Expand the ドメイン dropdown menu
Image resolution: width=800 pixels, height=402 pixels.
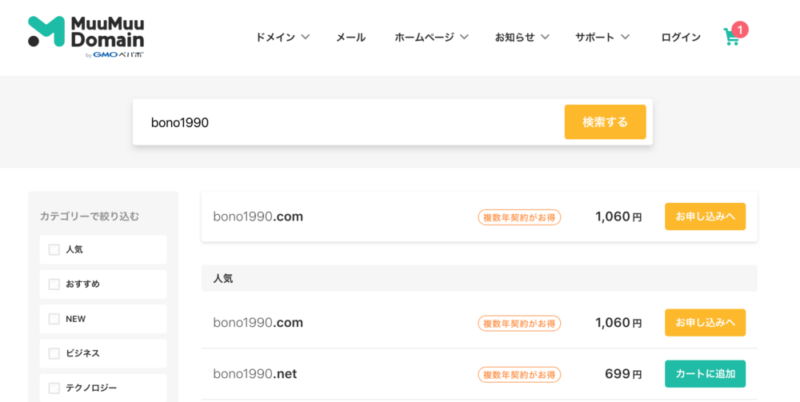tap(282, 37)
